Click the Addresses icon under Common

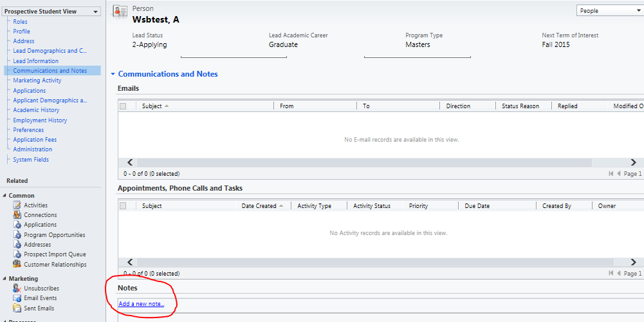[17, 245]
